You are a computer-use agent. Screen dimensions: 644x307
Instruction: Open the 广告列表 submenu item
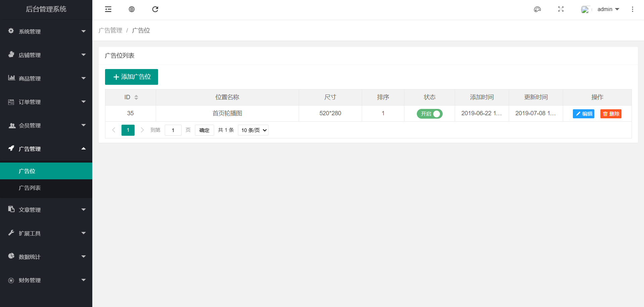(x=46, y=188)
